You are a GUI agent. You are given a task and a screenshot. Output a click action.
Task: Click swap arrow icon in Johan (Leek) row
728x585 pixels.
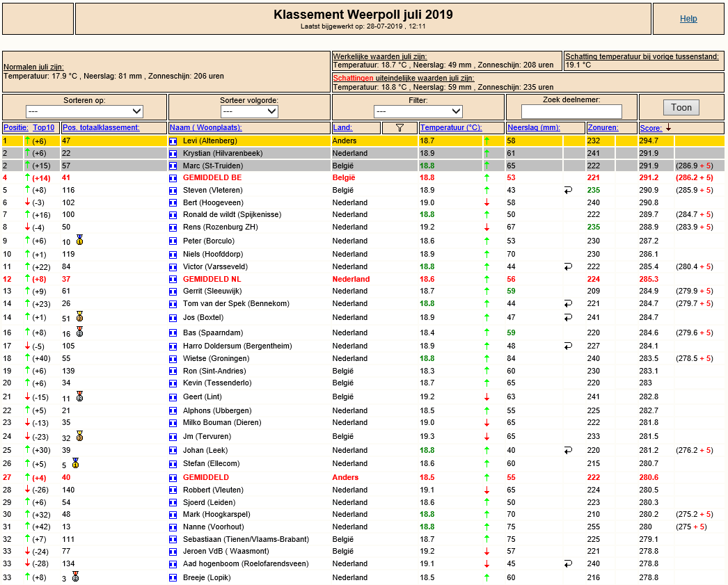569,451
